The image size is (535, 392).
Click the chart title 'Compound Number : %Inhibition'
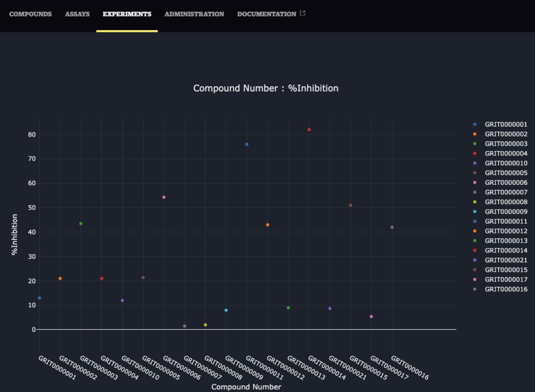[266, 88]
